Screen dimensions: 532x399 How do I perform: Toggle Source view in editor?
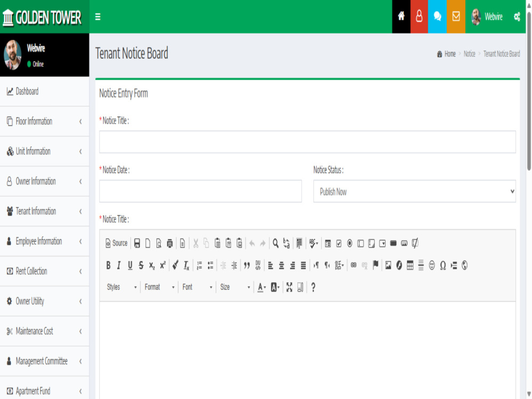pyautogui.click(x=117, y=243)
